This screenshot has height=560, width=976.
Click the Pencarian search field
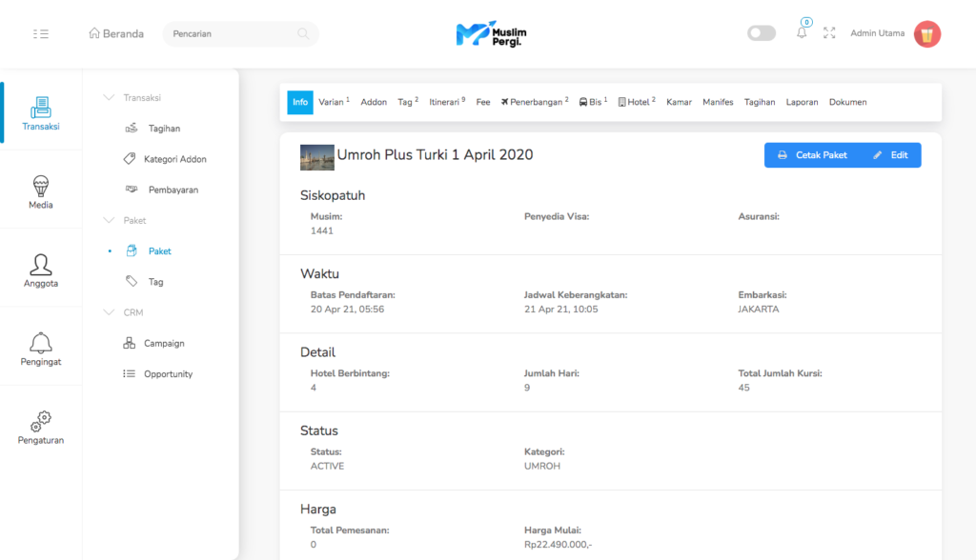pyautogui.click(x=229, y=33)
